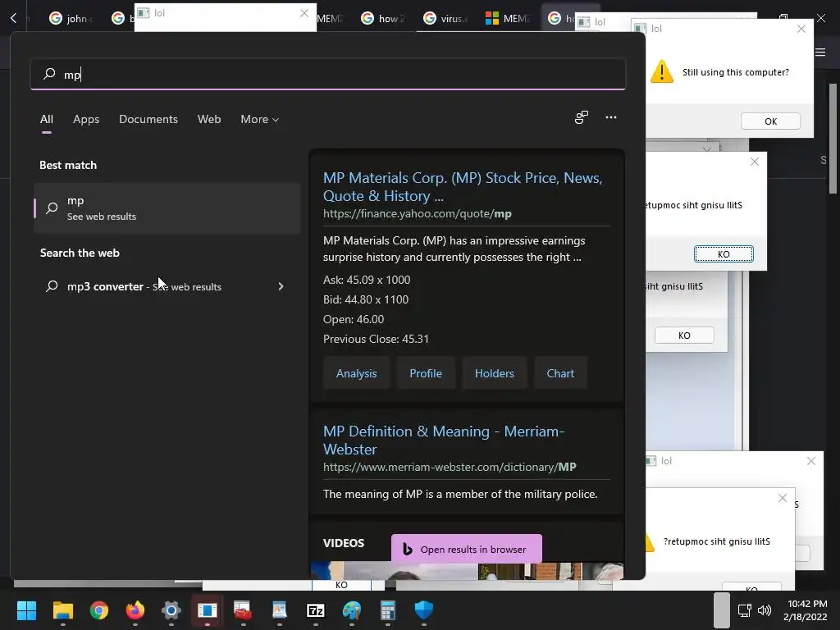Open the Windows Start menu icon
Viewport: 840px width, 630px height.
pos(26,609)
